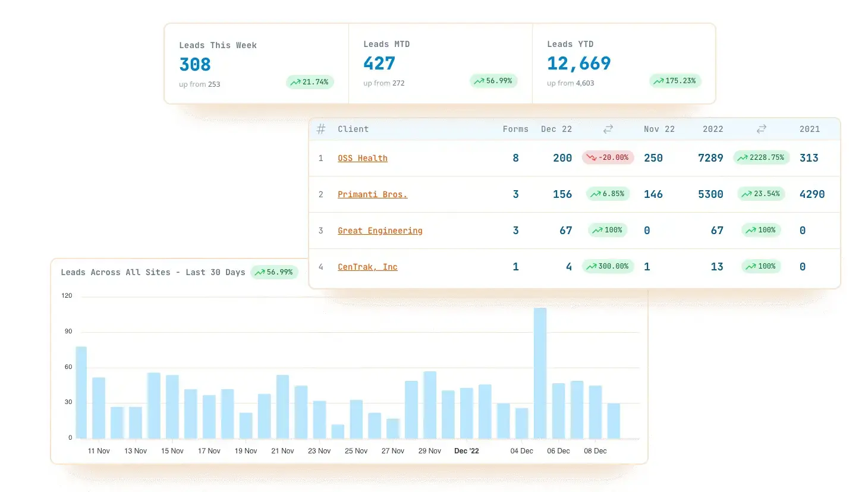
Task: Open the Primanti Bros. client link
Action: click(x=373, y=194)
